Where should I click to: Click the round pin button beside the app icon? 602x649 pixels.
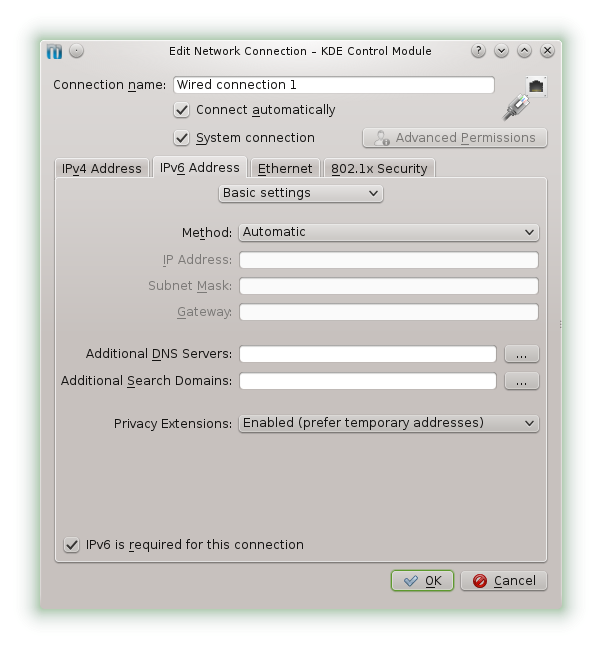77,50
